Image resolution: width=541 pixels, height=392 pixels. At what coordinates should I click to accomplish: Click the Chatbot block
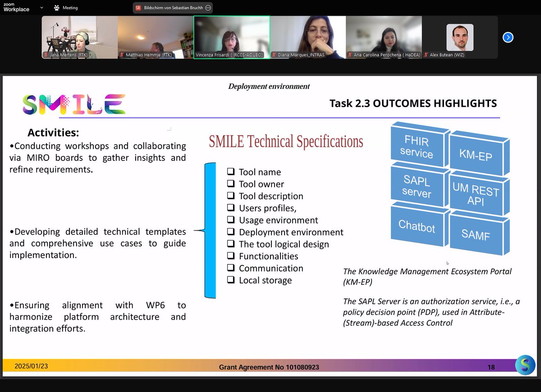pyautogui.click(x=419, y=225)
